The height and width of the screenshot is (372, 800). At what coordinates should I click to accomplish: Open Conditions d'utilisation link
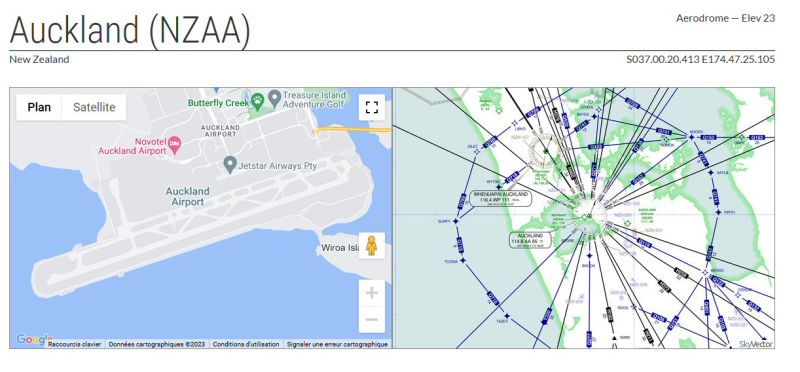point(246,344)
